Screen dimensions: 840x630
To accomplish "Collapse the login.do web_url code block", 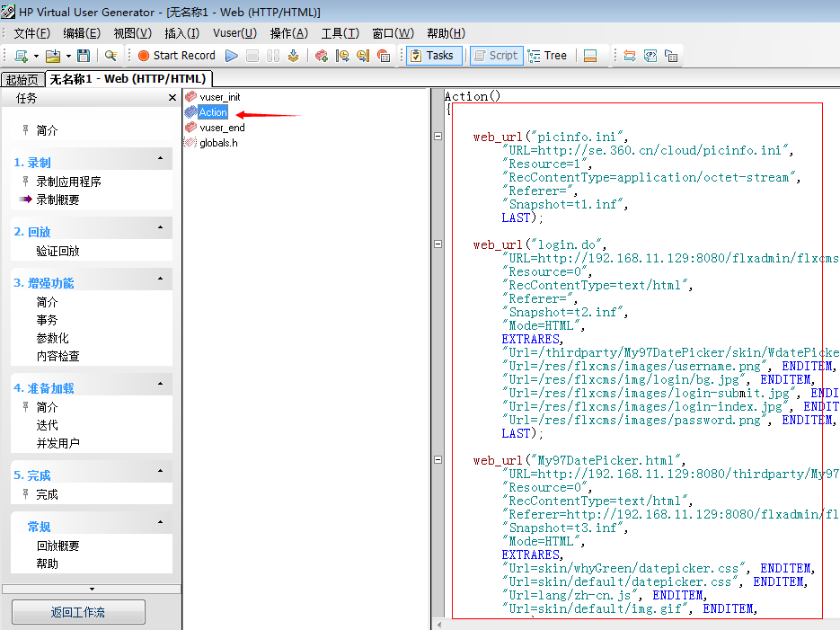I will [x=438, y=244].
